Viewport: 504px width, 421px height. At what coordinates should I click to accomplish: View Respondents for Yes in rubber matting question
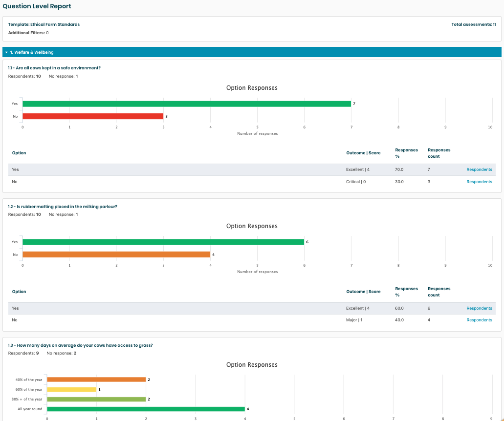click(x=479, y=308)
